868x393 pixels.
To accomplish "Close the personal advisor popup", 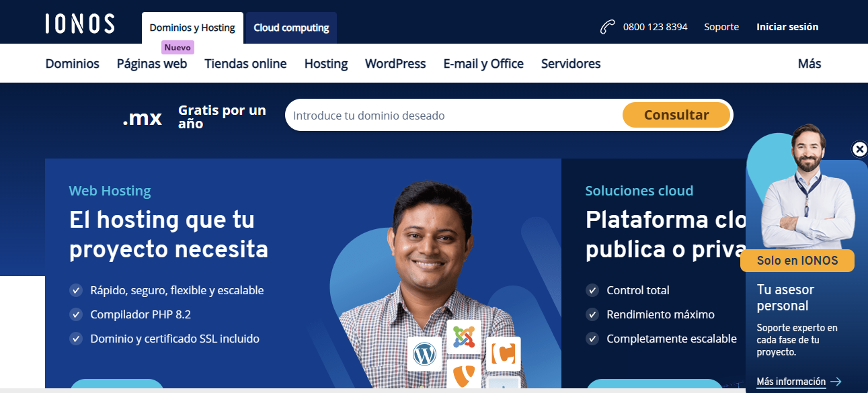I will coord(859,149).
